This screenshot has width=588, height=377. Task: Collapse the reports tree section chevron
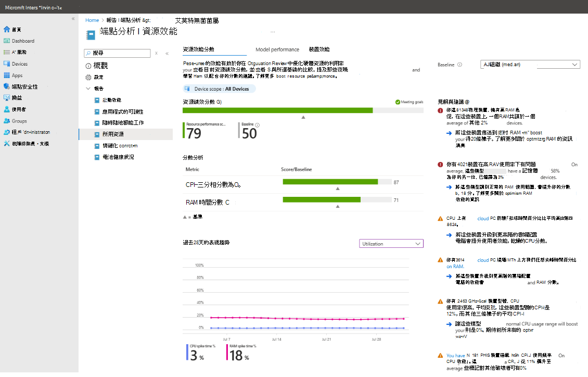coord(88,89)
